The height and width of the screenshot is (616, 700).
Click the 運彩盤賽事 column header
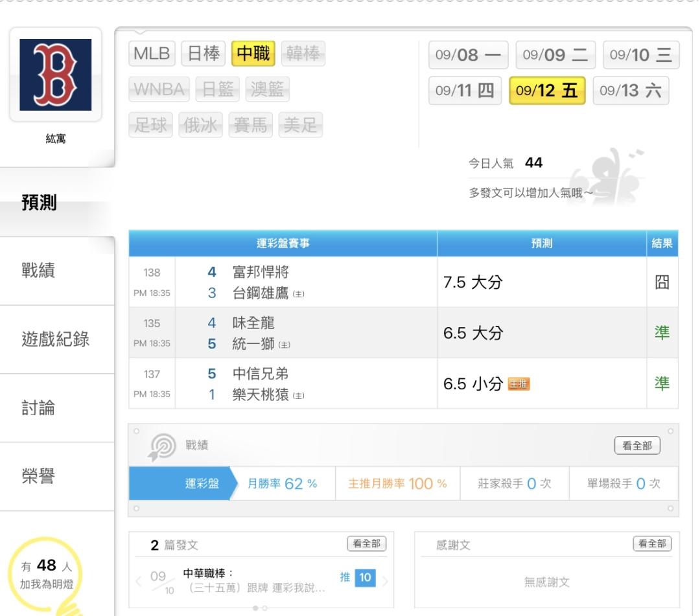tap(283, 243)
